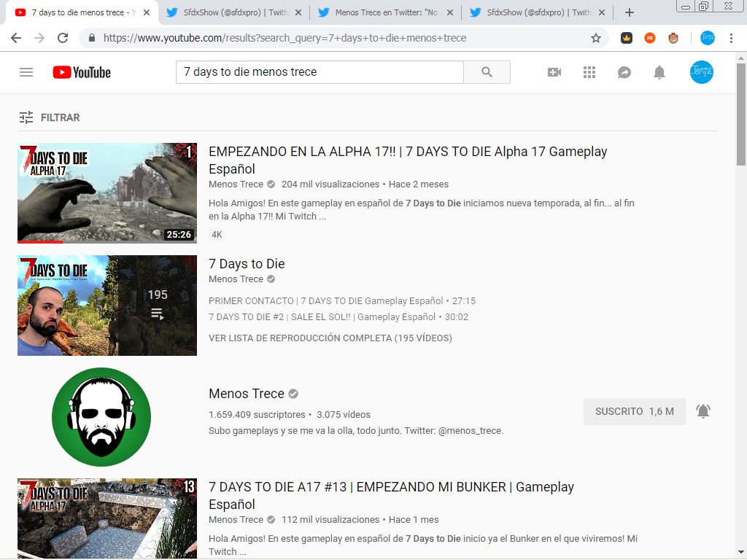Image resolution: width=747 pixels, height=560 pixels.
Task: Click the SUSCRITO 1,6 M button
Action: pyautogui.click(x=635, y=411)
